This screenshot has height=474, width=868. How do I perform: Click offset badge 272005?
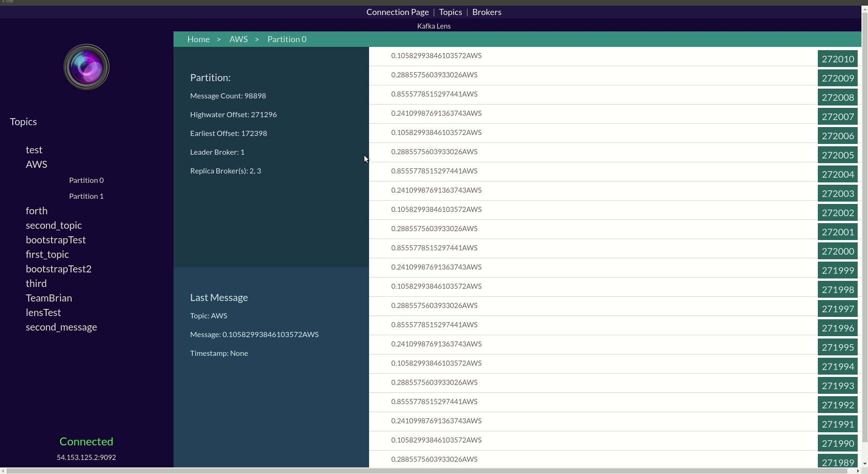(x=838, y=155)
